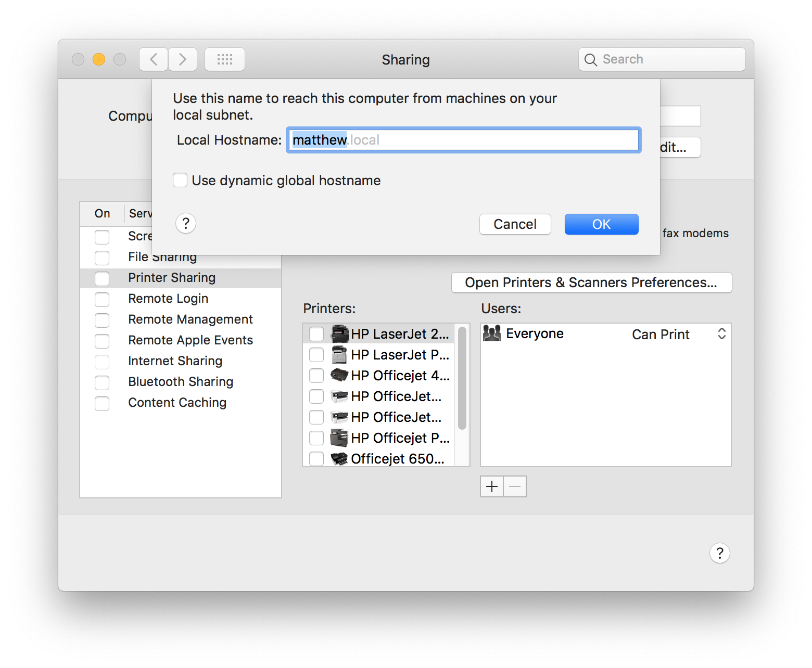Open Printers & Scanners Preferences
Screen dimensions: 812x668
tap(592, 282)
